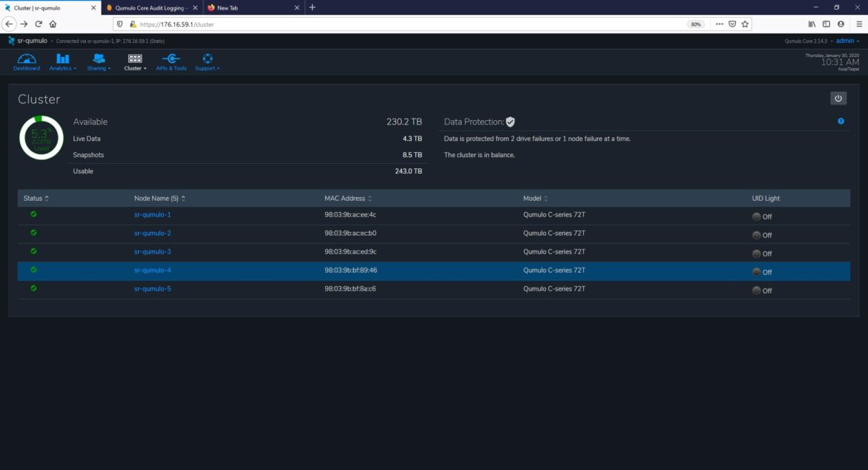Open the Data Protection help icon

point(841,121)
